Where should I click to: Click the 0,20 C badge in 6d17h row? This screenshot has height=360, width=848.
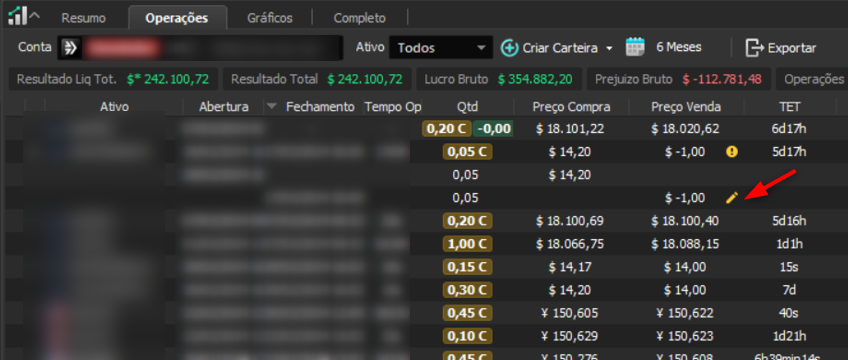tap(447, 129)
